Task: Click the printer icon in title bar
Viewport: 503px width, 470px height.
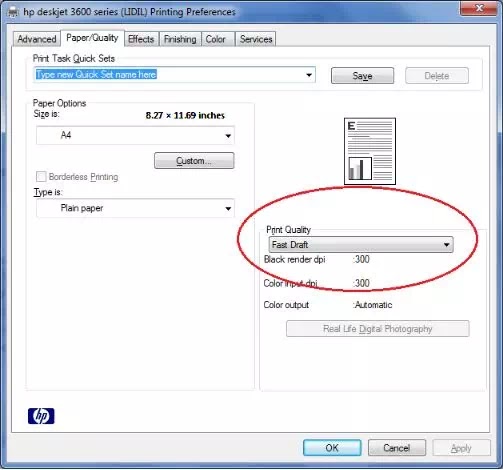Action: (13, 12)
